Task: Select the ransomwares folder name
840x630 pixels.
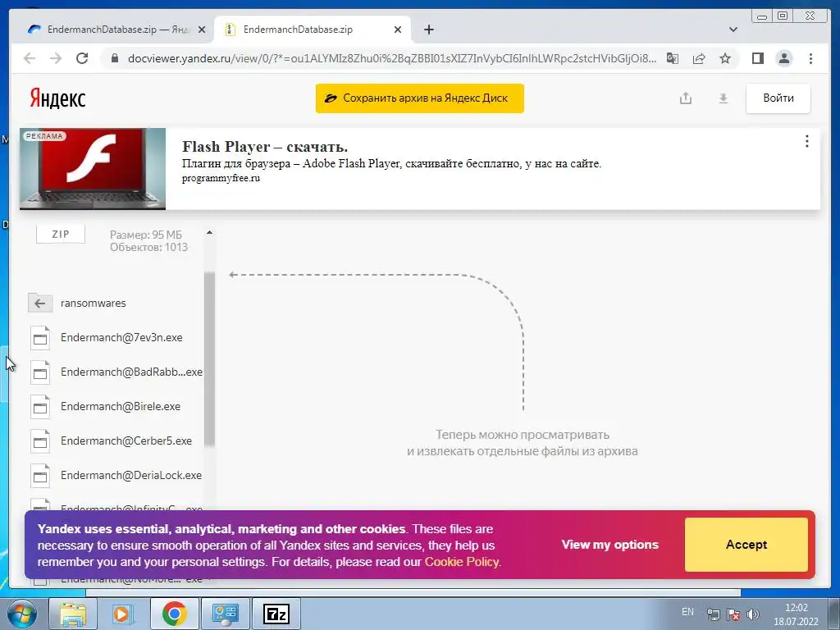Action: pos(94,304)
